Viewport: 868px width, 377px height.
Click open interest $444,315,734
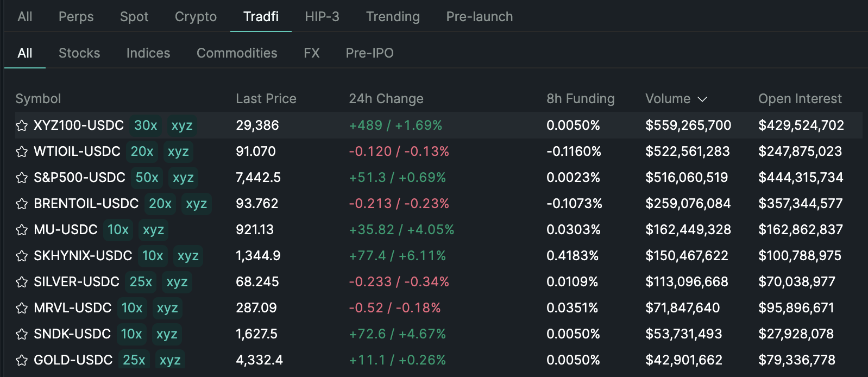click(801, 178)
